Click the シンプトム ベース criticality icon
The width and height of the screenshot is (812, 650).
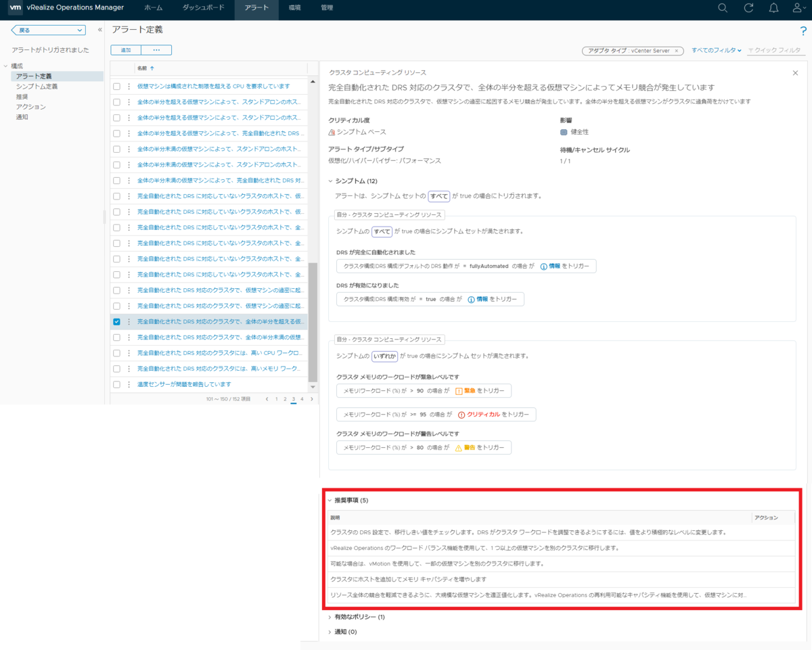pyautogui.click(x=332, y=132)
